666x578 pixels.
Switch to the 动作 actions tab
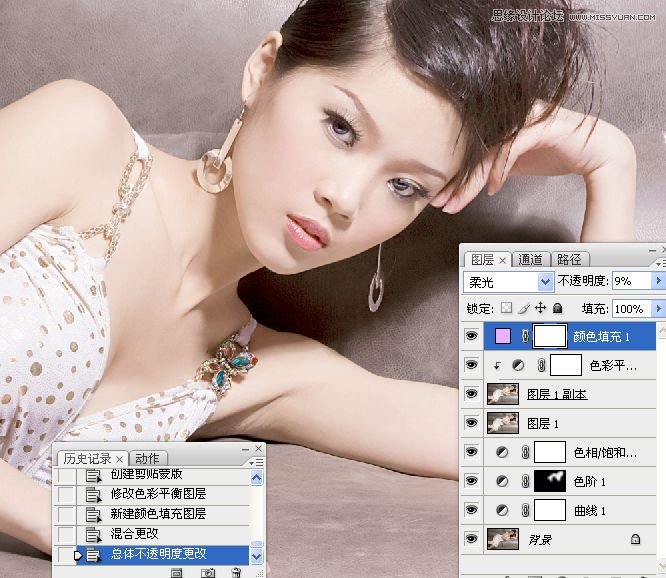coord(146,459)
